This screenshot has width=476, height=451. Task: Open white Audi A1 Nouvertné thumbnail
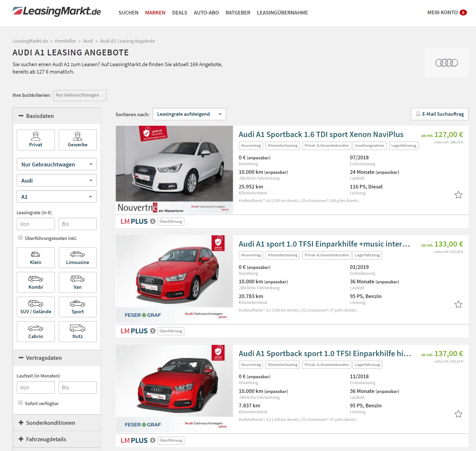pyautogui.click(x=174, y=170)
